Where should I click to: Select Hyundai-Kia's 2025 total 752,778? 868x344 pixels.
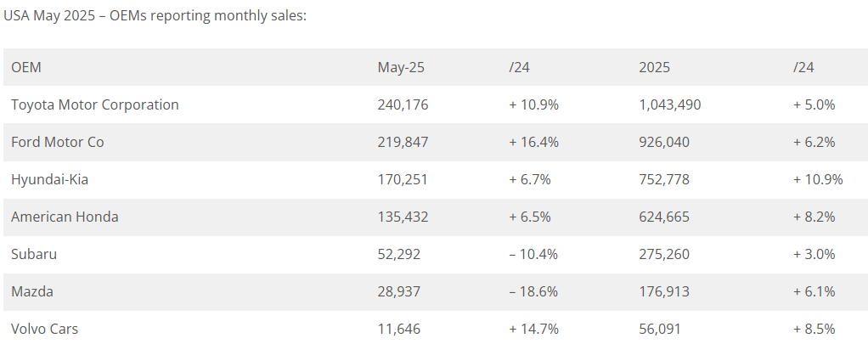click(664, 179)
